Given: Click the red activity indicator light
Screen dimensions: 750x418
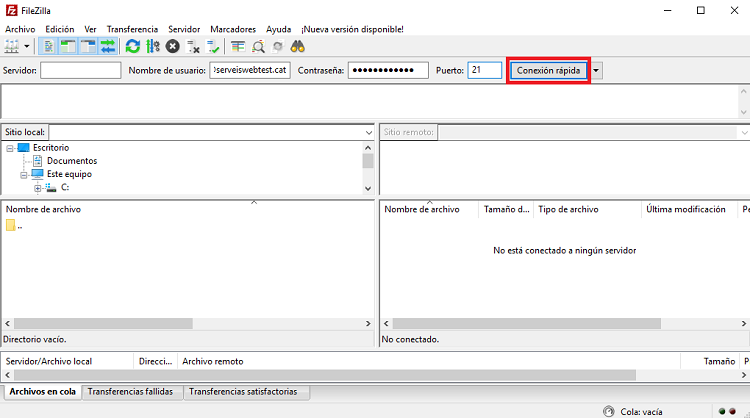Looking at the screenshot, I should [732, 411].
